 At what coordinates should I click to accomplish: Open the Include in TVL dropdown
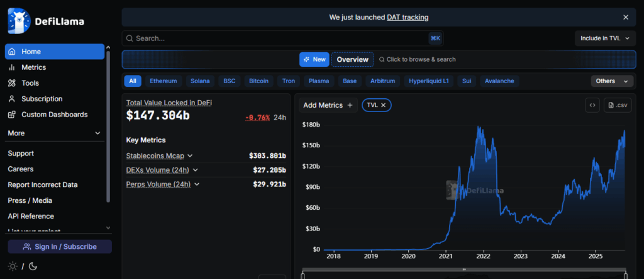pyautogui.click(x=604, y=38)
